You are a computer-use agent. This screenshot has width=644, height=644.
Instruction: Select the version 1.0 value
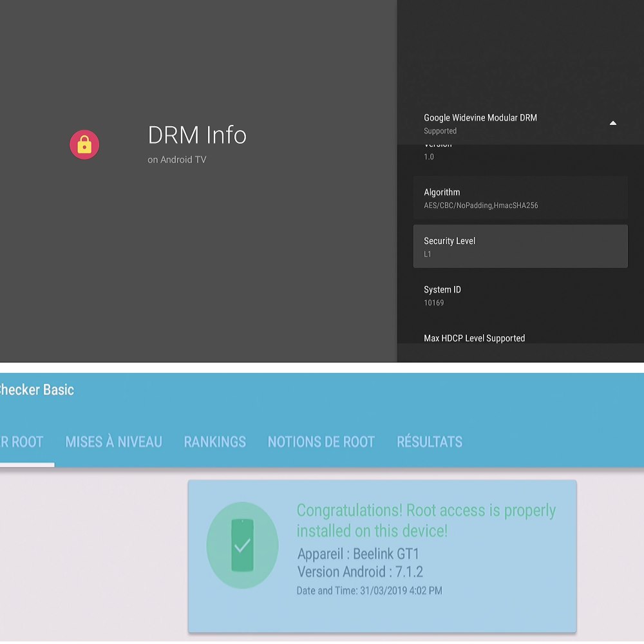click(429, 157)
